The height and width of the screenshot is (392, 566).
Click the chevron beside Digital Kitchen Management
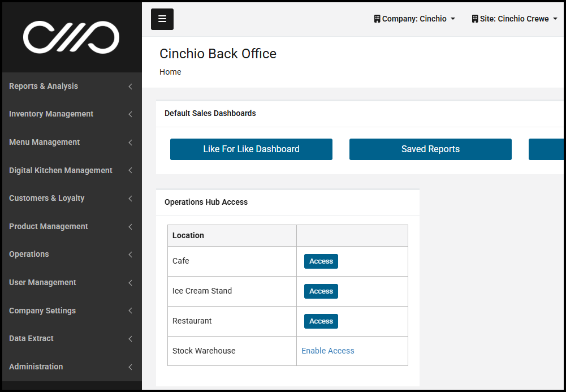click(130, 170)
